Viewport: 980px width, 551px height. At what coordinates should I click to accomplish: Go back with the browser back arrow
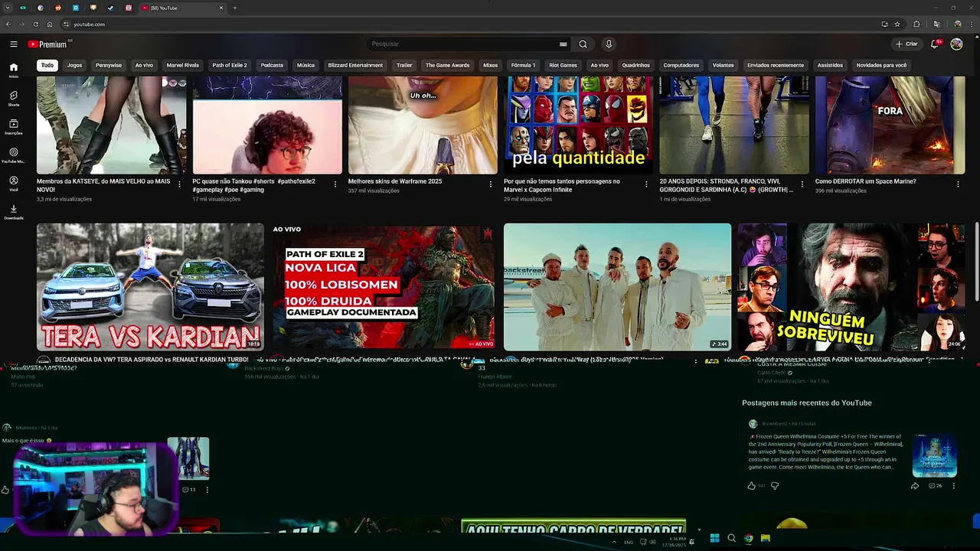point(8,24)
